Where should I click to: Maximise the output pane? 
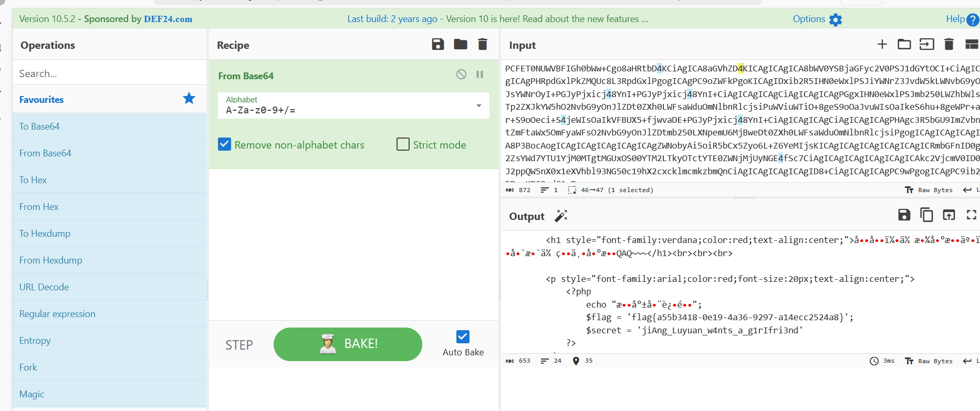click(x=971, y=215)
